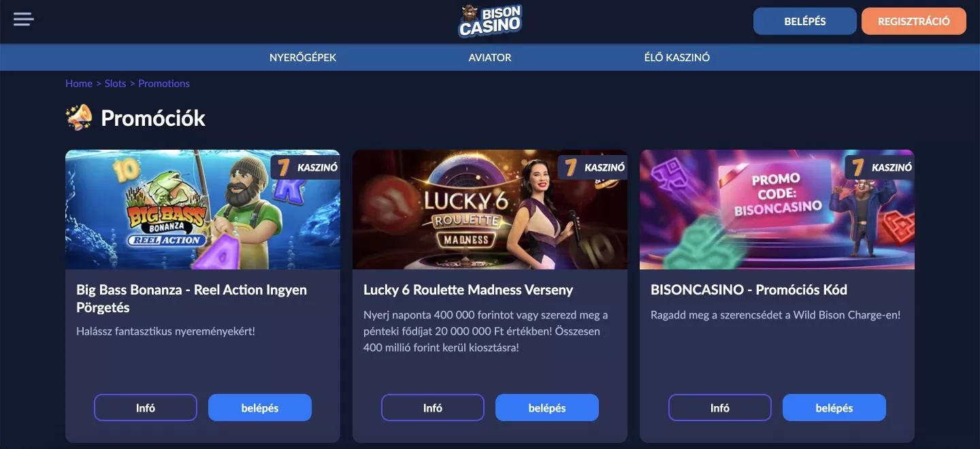Click the Belépés button in header
Viewport: 980px width, 449px height.
pos(805,21)
